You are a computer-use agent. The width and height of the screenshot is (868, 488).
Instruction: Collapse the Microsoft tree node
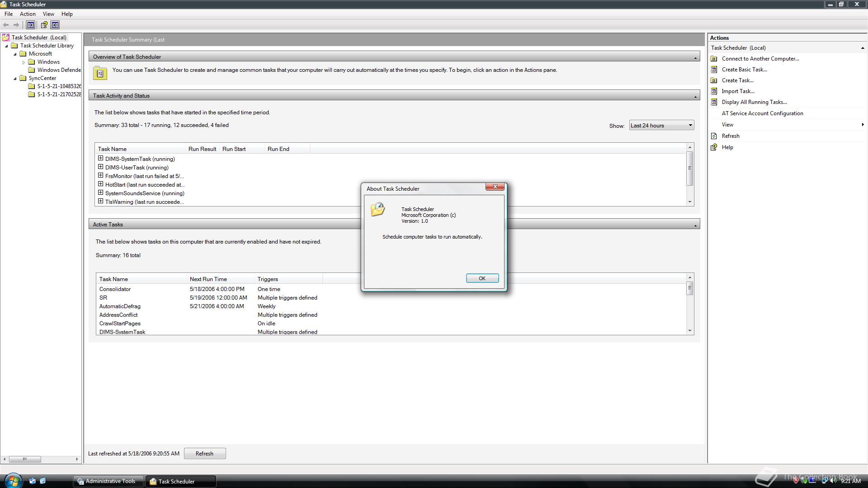pos(15,54)
